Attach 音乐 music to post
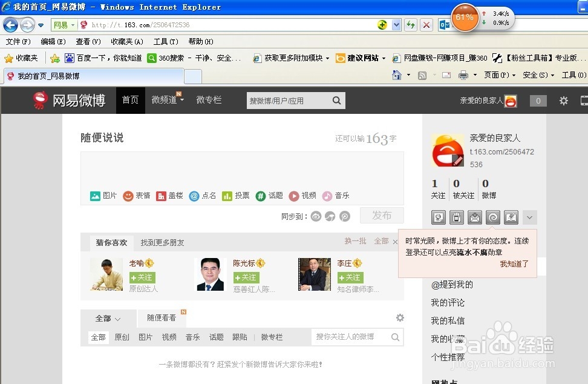This screenshot has height=384, width=588. click(x=327, y=196)
